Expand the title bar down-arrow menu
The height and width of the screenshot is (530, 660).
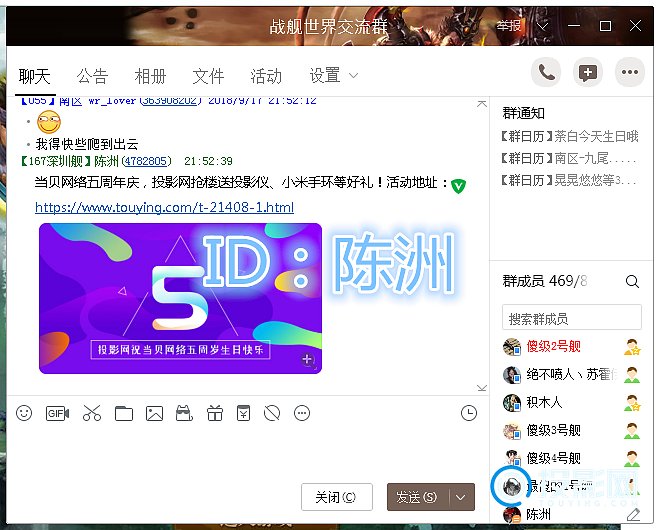pyautogui.click(x=543, y=27)
